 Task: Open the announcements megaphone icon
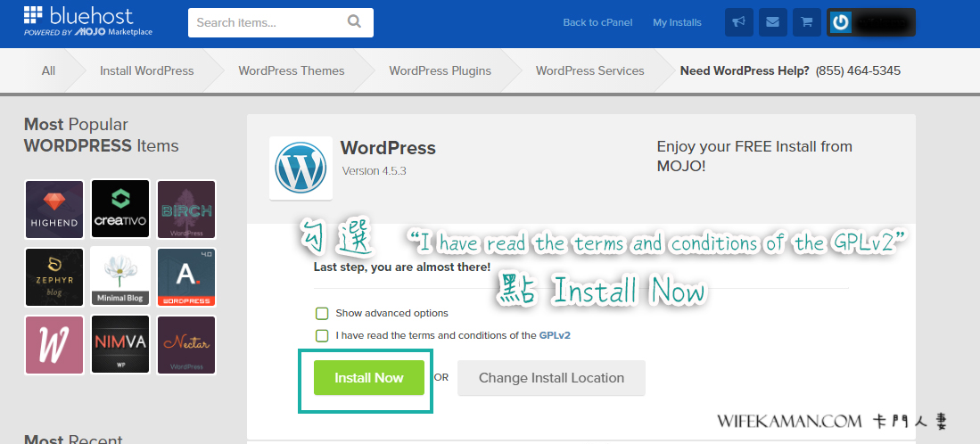click(x=738, y=22)
